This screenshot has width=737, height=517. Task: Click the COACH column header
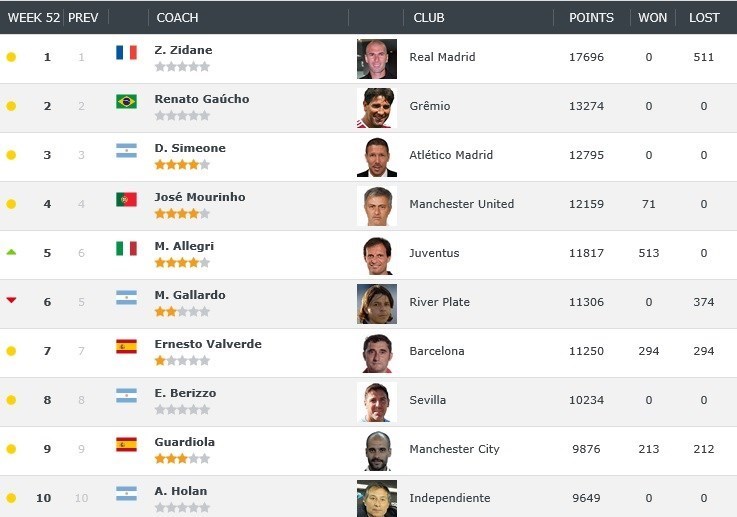(177, 18)
